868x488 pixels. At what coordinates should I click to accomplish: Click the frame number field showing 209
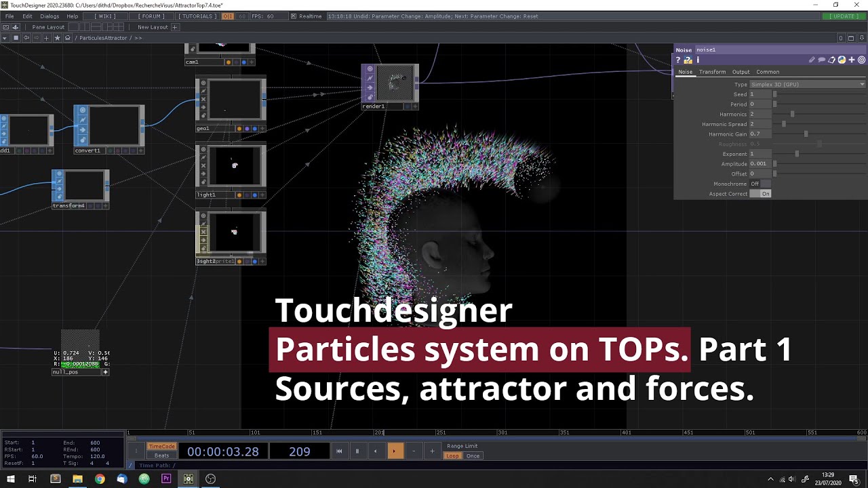[300, 451]
